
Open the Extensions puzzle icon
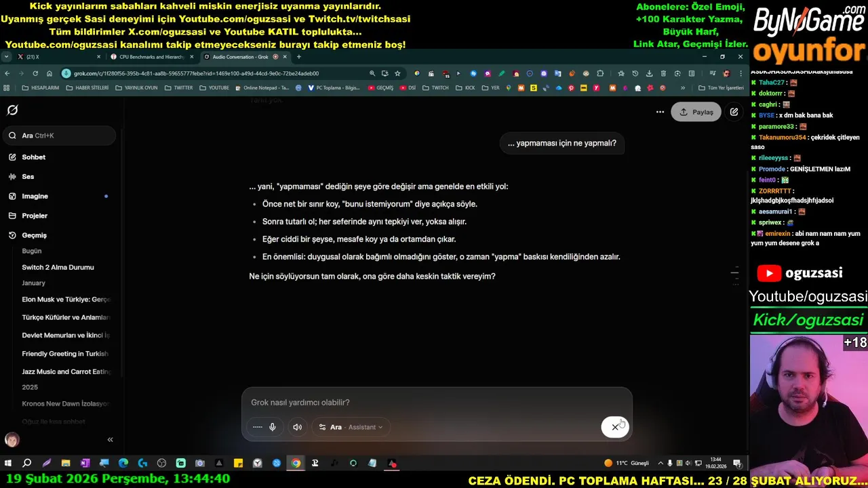click(x=600, y=73)
